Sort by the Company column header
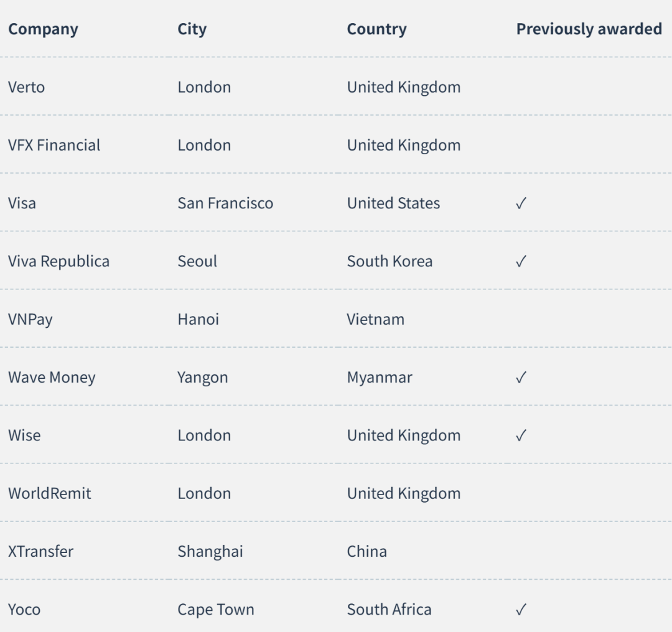672x632 pixels. [44, 29]
